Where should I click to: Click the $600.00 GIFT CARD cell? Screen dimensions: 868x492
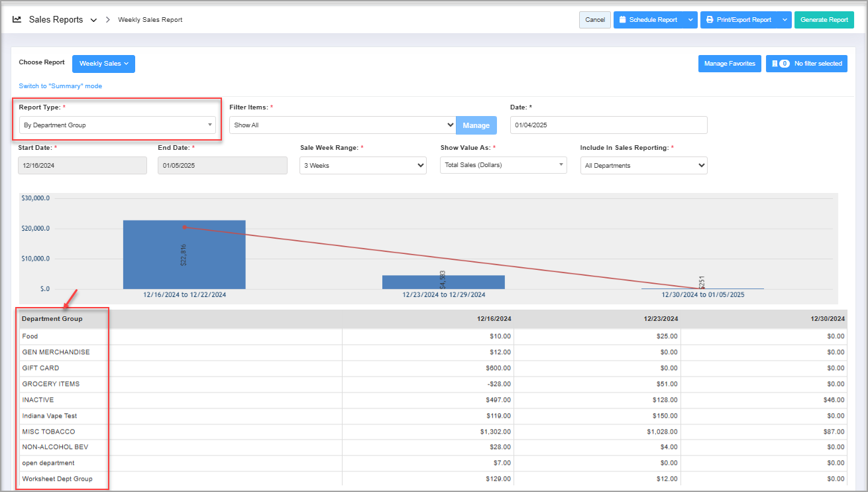click(x=499, y=368)
